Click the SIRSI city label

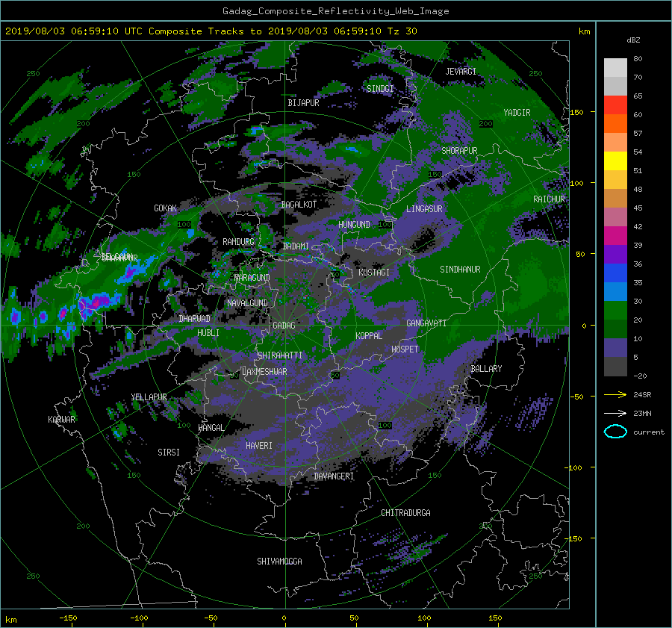point(169,453)
